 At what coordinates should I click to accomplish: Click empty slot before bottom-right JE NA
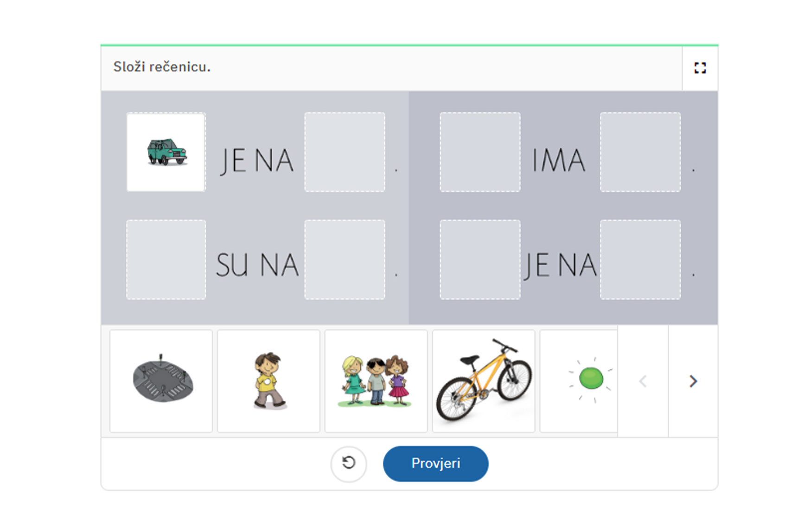coord(480,260)
